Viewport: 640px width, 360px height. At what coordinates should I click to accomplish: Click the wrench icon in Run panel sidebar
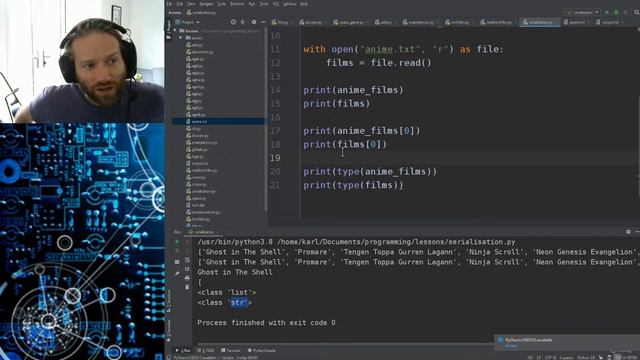click(x=177, y=273)
